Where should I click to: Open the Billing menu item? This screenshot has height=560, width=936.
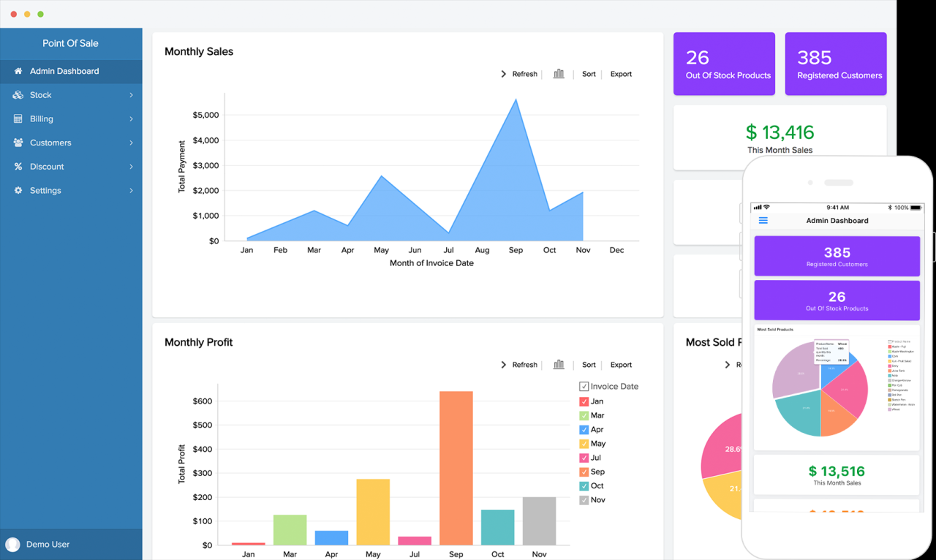point(71,118)
